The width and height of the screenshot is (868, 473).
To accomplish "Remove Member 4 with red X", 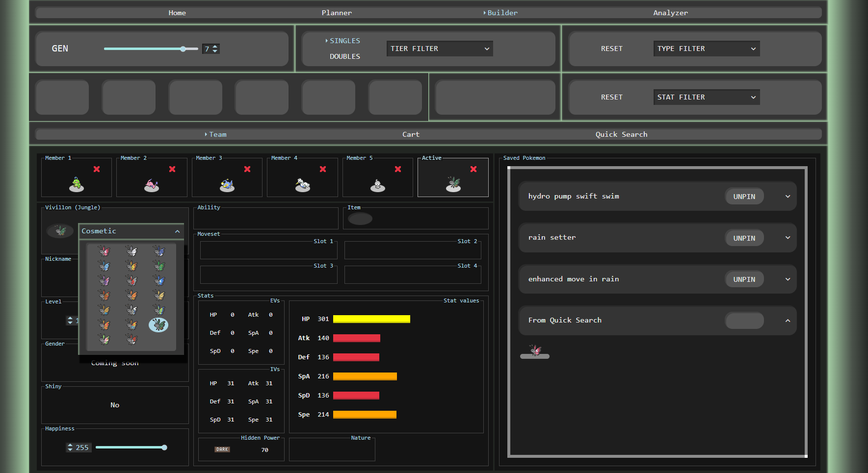I will point(323,169).
